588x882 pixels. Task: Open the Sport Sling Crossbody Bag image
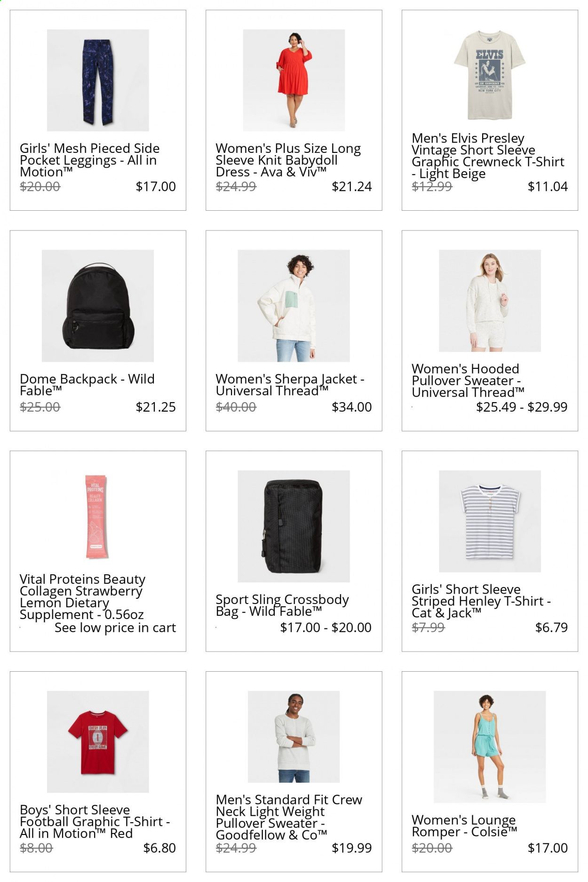click(x=294, y=526)
